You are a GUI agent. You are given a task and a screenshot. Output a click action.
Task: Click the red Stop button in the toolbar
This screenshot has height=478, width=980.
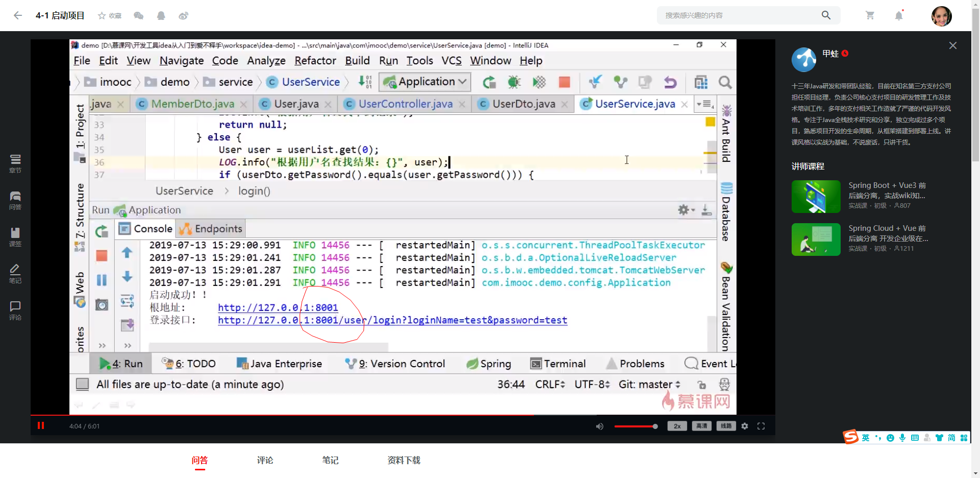(x=565, y=82)
